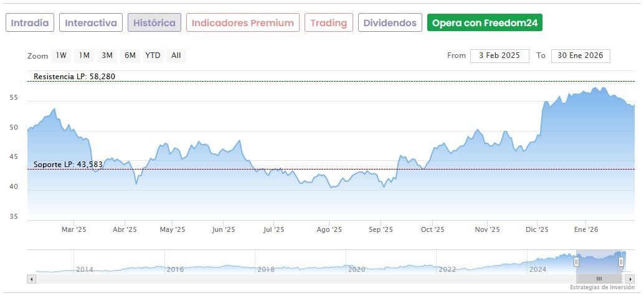Set zoom to 6M
644x298 pixels.
(130, 55)
